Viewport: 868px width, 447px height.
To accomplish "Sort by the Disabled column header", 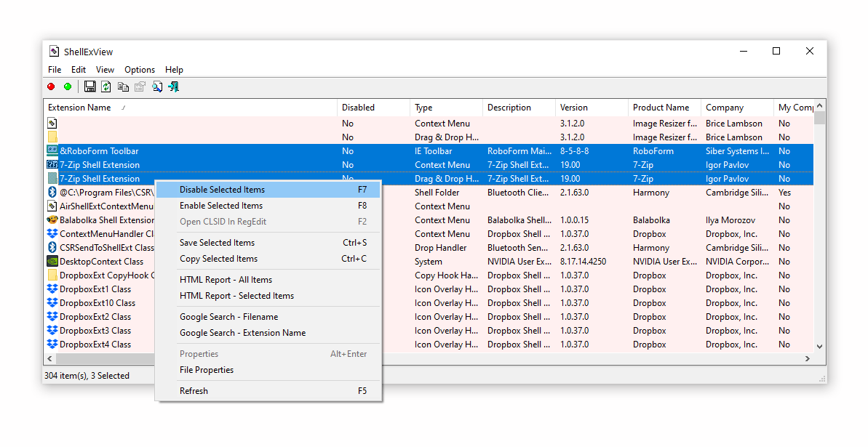I will click(x=374, y=108).
